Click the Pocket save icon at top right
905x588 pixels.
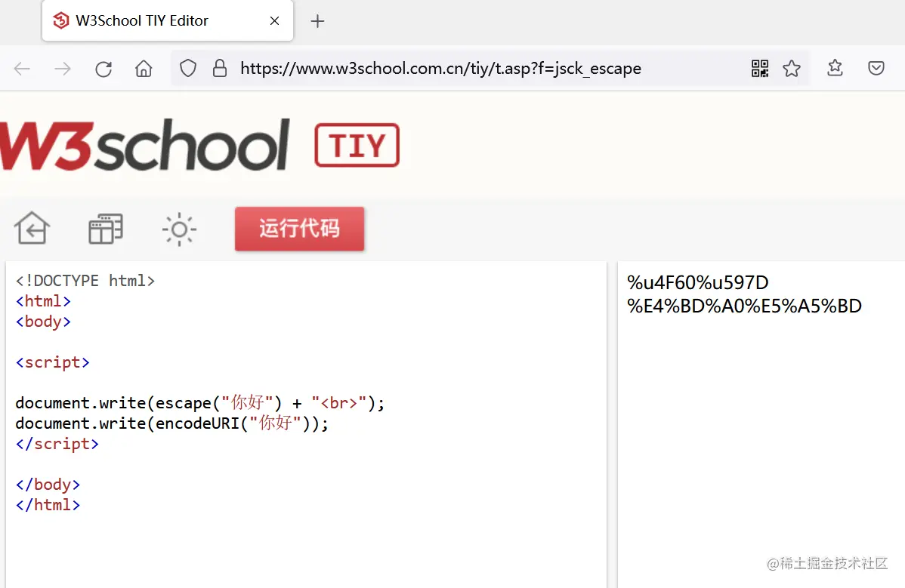(x=876, y=68)
